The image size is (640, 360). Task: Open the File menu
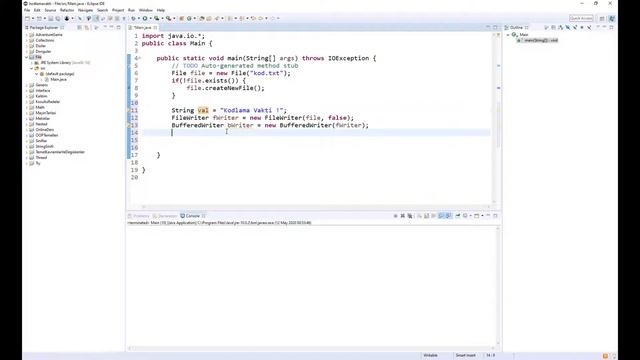27,10
